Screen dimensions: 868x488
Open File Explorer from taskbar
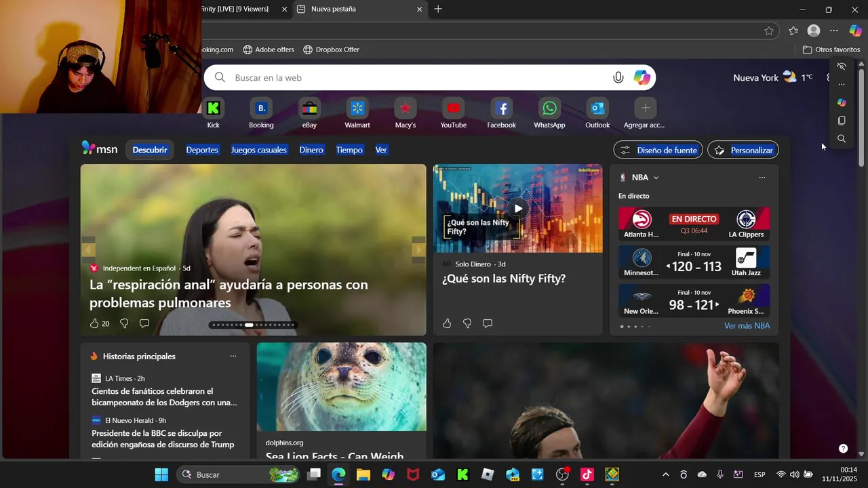point(363,474)
